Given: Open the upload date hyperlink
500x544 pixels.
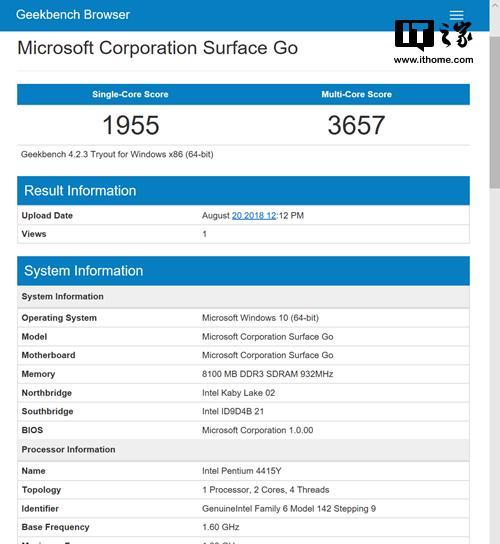Looking at the screenshot, I should coord(254,215).
